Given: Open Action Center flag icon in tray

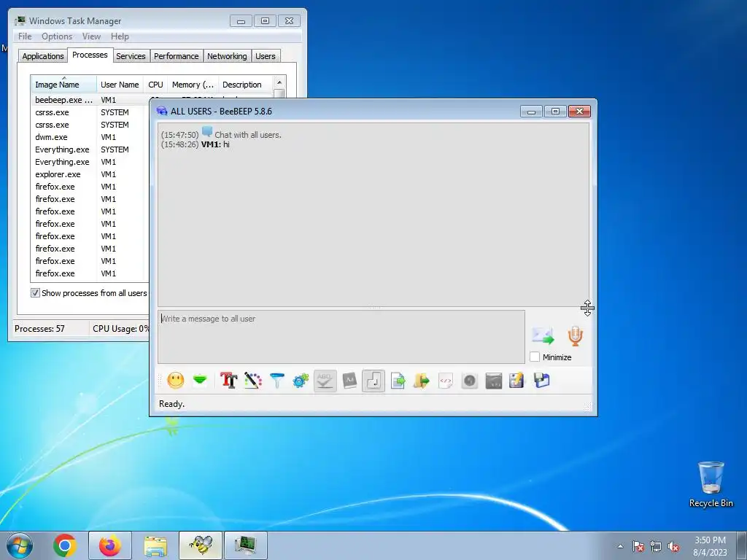Looking at the screenshot, I should (x=638, y=546).
